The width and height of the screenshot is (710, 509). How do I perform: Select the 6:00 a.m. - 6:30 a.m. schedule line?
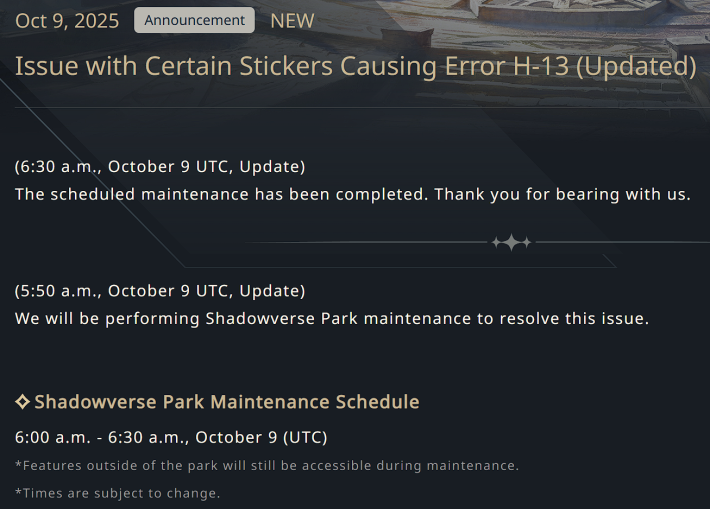171,437
